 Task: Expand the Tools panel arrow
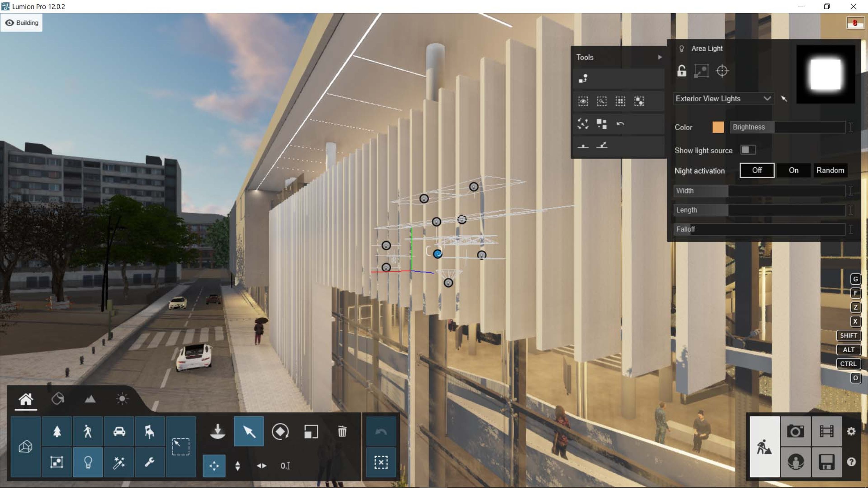[660, 57]
